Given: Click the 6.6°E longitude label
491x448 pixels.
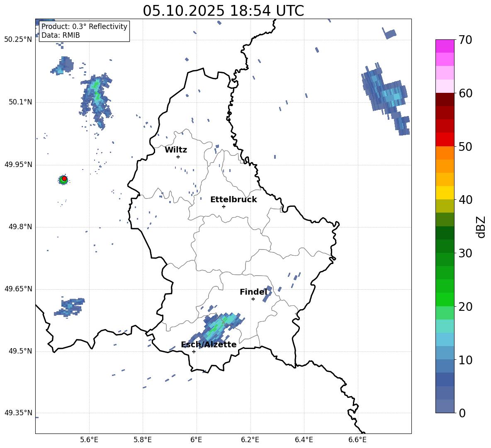Looking at the screenshot, I should pos(357,440).
